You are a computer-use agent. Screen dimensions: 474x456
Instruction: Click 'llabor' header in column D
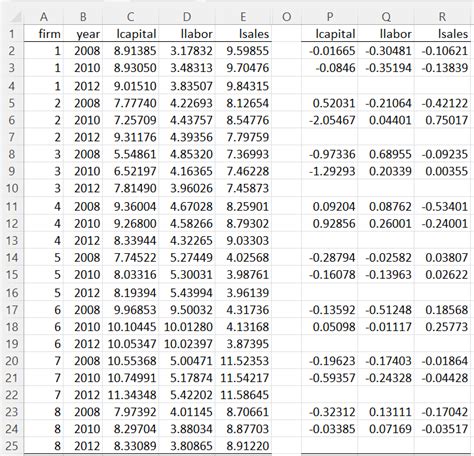187,34
